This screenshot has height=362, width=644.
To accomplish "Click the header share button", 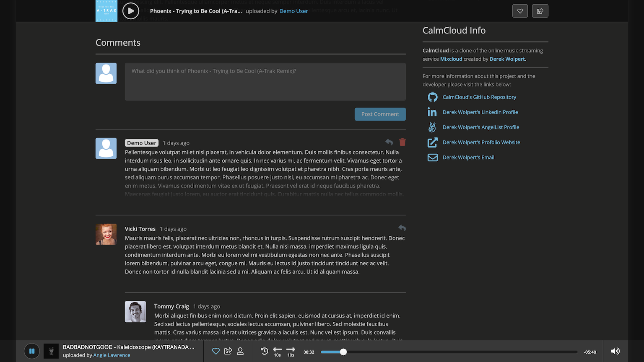I will click(x=540, y=11).
